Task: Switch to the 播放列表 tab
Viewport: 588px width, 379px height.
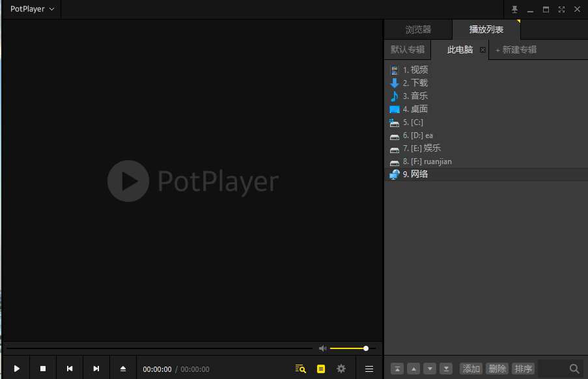Action: click(486, 29)
